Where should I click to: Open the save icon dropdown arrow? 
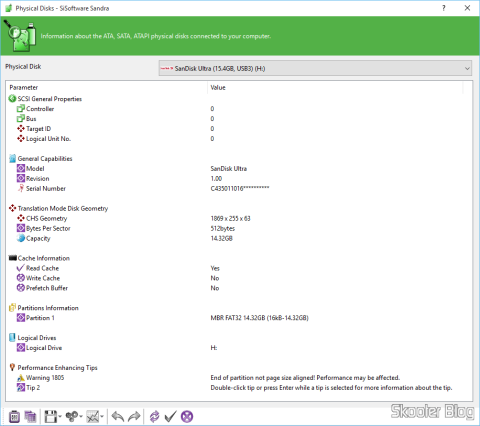click(x=60, y=416)
